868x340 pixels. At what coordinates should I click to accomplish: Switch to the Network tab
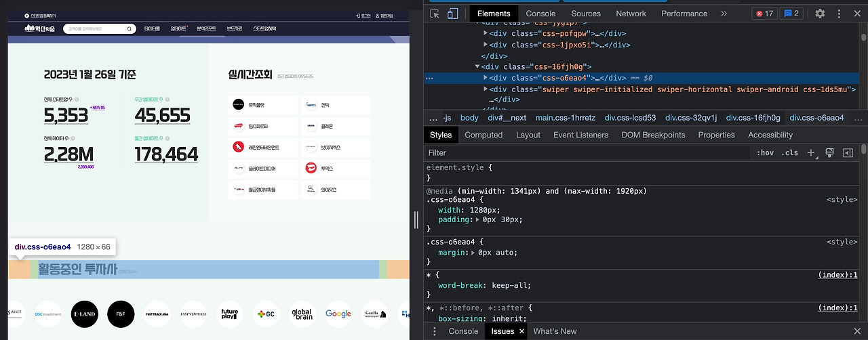[631, 14]
